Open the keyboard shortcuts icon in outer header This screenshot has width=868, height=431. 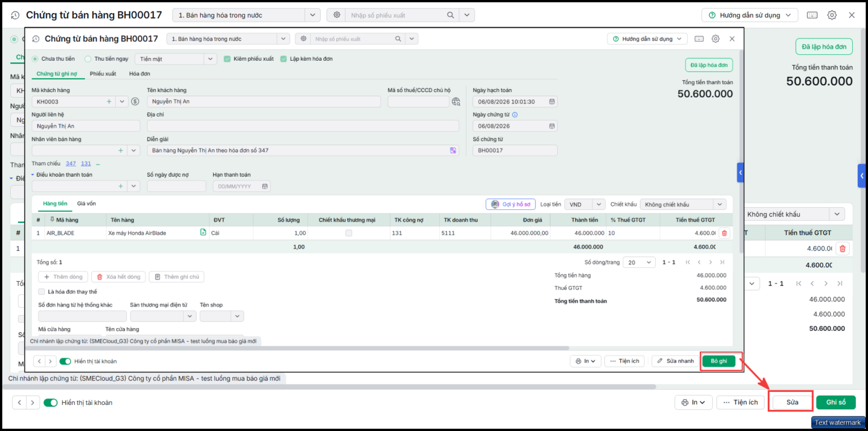tap(812, 15)
